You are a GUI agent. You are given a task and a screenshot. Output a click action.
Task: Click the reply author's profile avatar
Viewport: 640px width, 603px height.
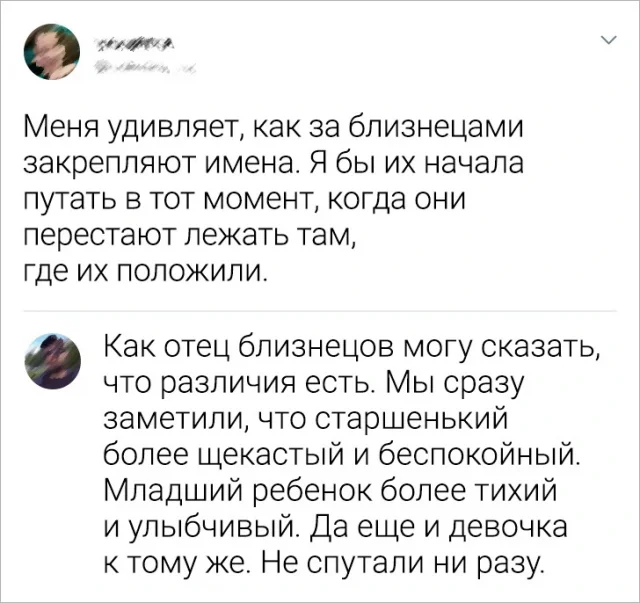[x=48, y=359]
